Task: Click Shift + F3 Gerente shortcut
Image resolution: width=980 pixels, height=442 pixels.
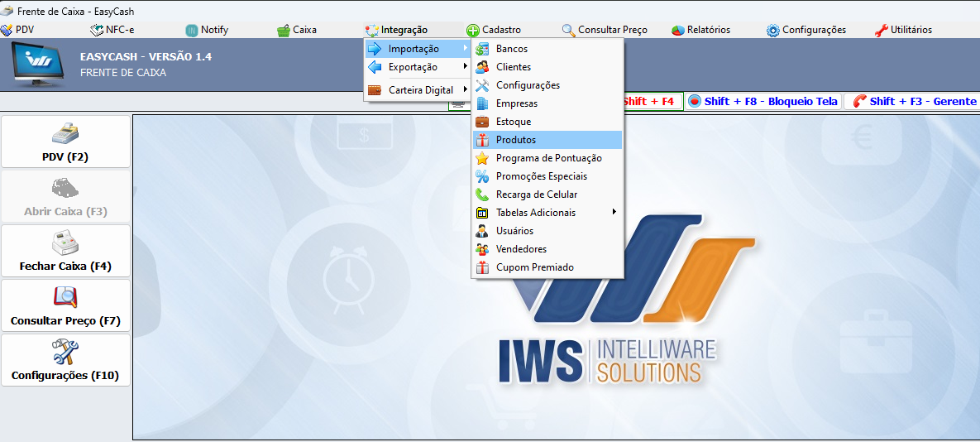Action: pos(914,101)
